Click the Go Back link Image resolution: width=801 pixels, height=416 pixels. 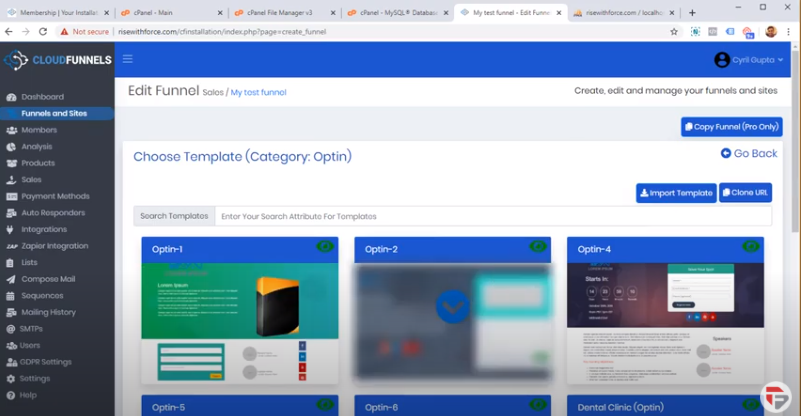(x=749, y=153)
